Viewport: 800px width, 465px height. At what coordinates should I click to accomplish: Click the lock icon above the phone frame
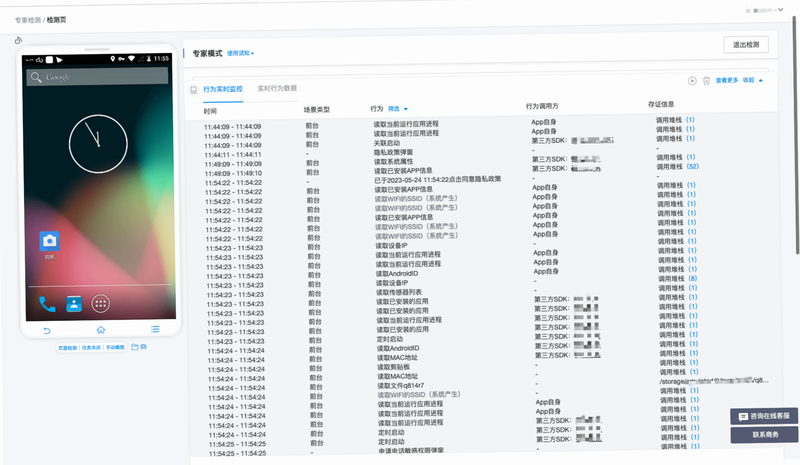(x=18, y=40)
